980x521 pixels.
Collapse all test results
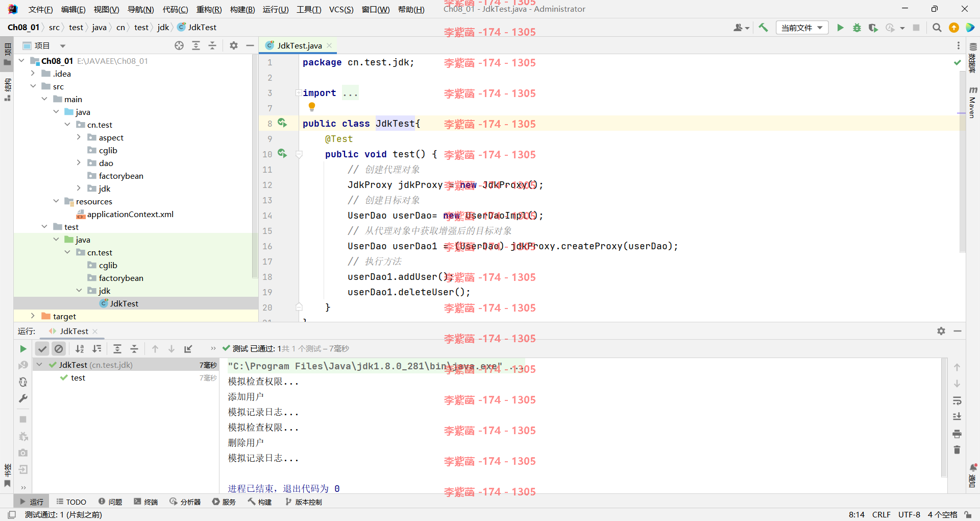(x=134, y=349)
